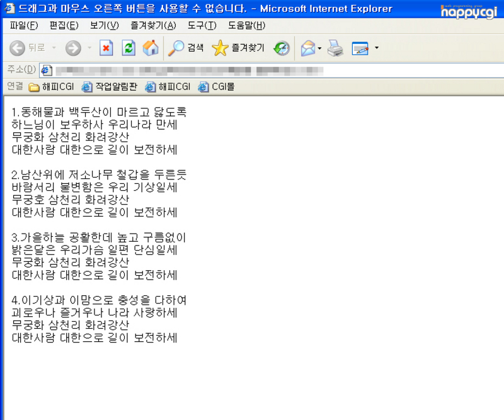Click the text line '2.남산위에 저소나무 철갑을 두른듯'
The image size is (504, 420).
pos(99,175)
